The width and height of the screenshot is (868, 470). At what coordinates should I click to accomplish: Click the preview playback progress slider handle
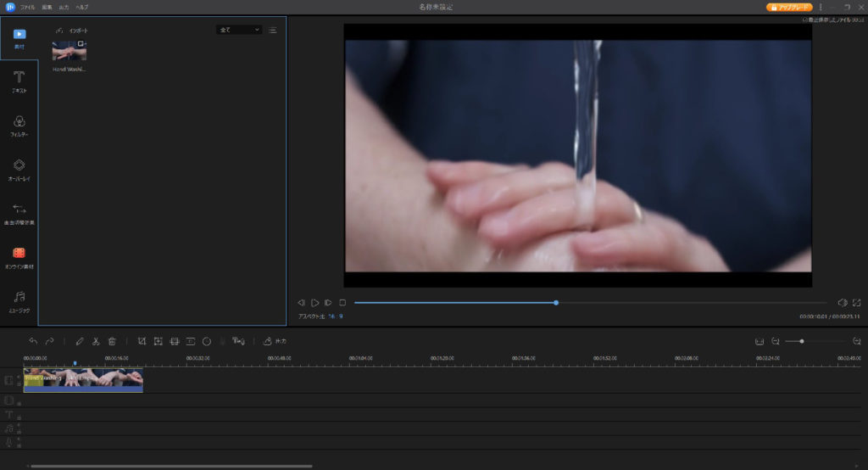556,303
